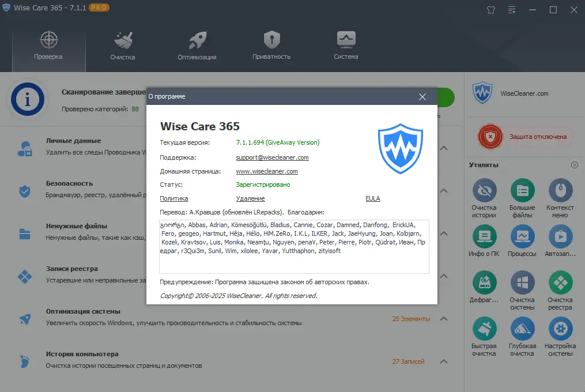
Task: Click the Оптимизация системы rocket icon
Action: 25,319
